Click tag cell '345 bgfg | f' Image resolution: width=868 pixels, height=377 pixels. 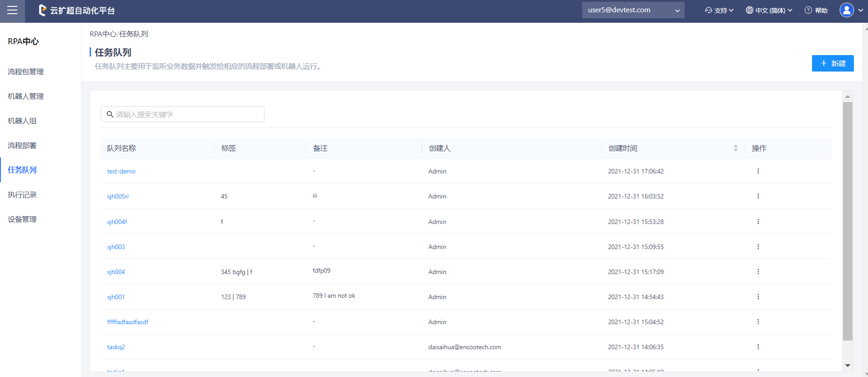point(237,272)
